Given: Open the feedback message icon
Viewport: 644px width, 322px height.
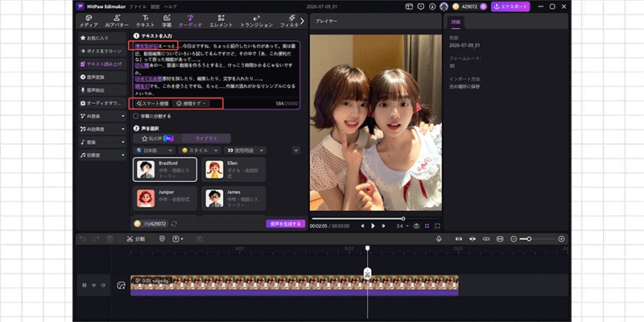Looking at the screenshot, I should click(420, 6).
